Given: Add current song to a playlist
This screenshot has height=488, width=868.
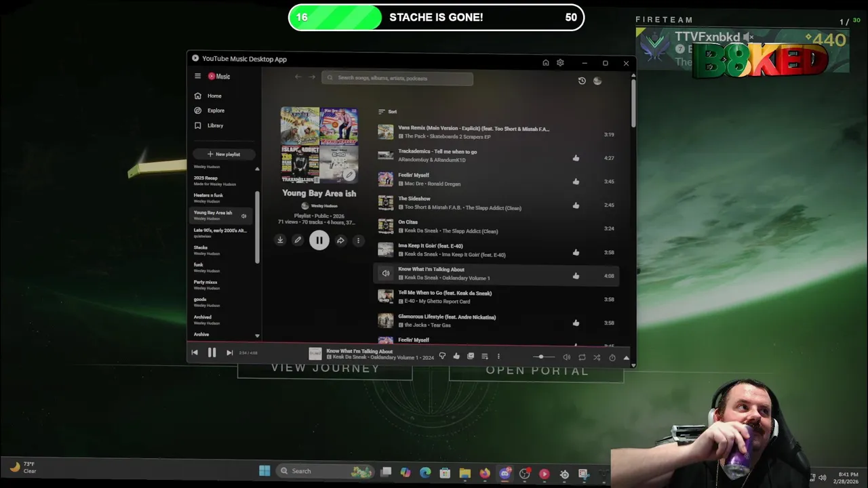Looking at the screenshot, I should pos(484,356).
